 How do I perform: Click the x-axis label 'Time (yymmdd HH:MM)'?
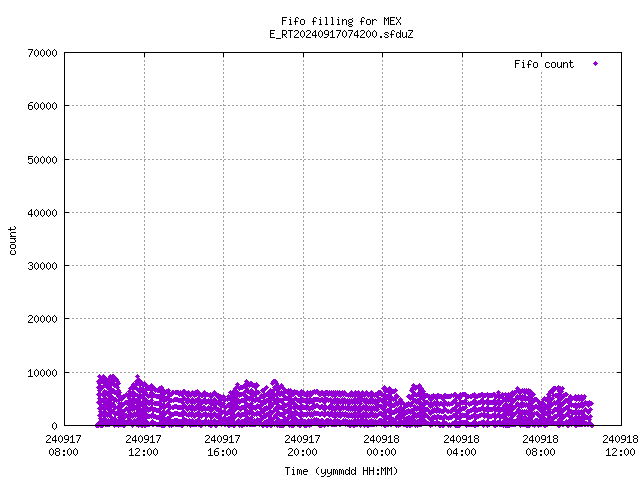pos(341,471)
